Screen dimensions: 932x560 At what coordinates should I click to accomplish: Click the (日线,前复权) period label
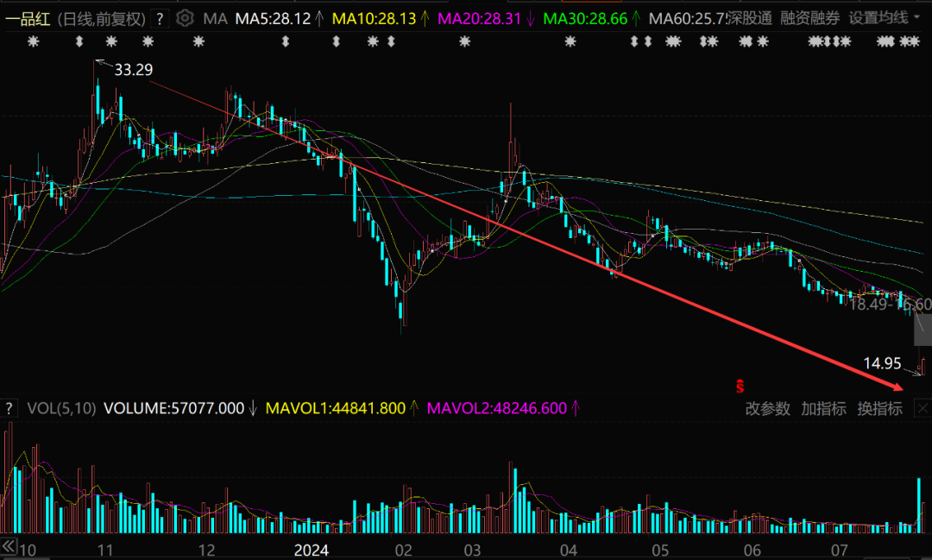[x=102, y=19]
